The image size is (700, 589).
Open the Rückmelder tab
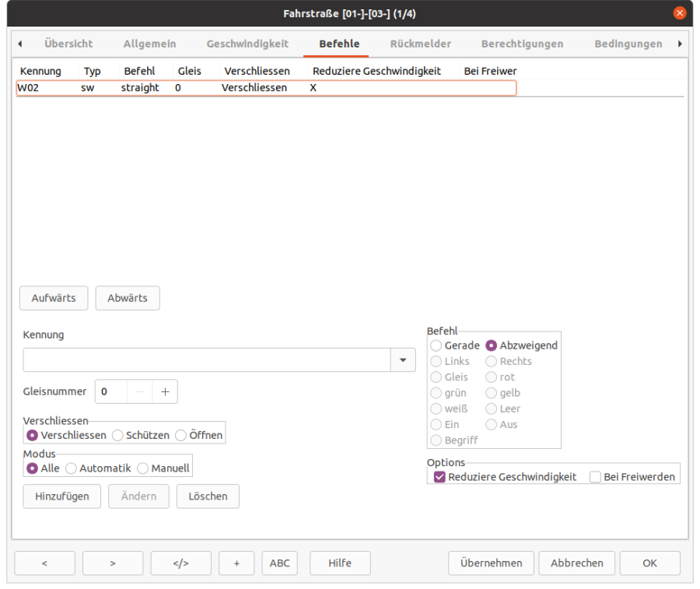click(x=420, y=44)
